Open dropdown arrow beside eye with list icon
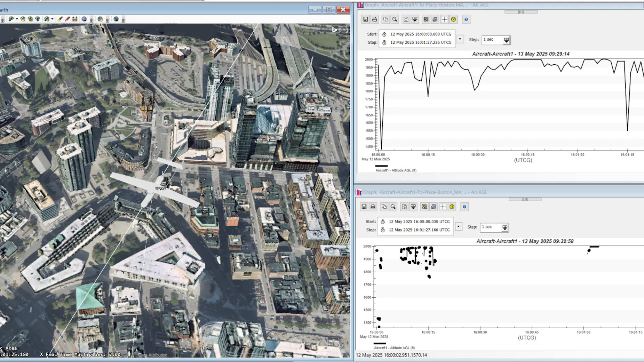The height and width of the screenshot is (362, 644). point(52,19)
